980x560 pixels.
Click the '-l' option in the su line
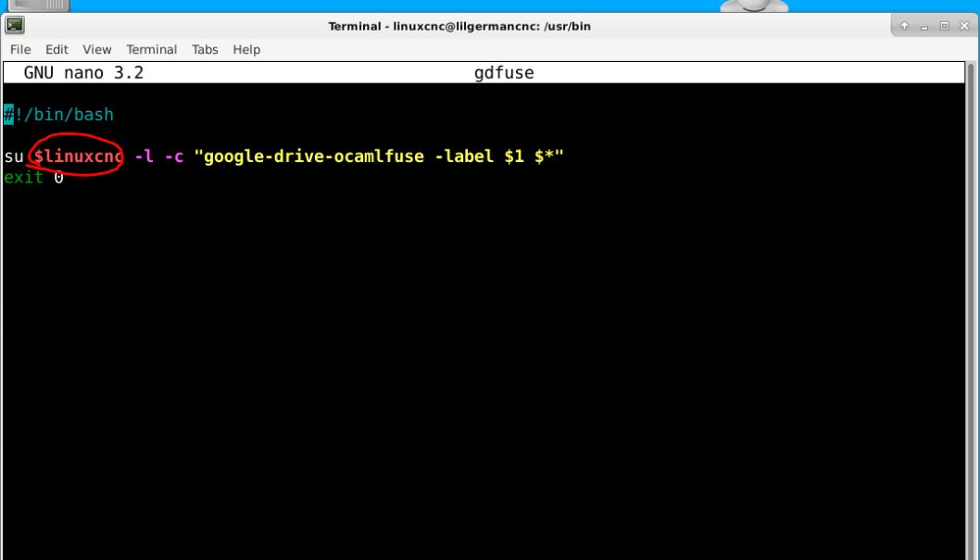144,156
